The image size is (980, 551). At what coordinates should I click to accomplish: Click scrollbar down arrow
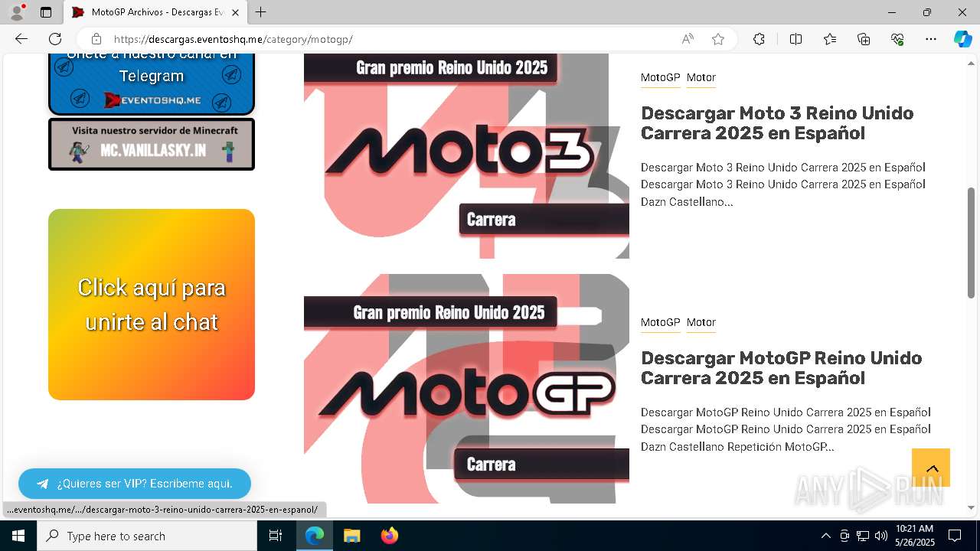click(971, 507)
